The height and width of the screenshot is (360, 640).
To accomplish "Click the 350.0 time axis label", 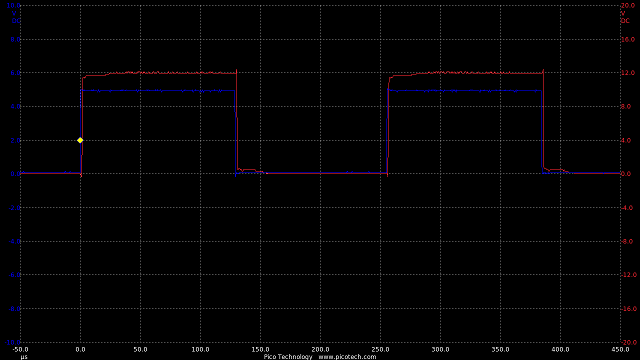I will [500, 350].
